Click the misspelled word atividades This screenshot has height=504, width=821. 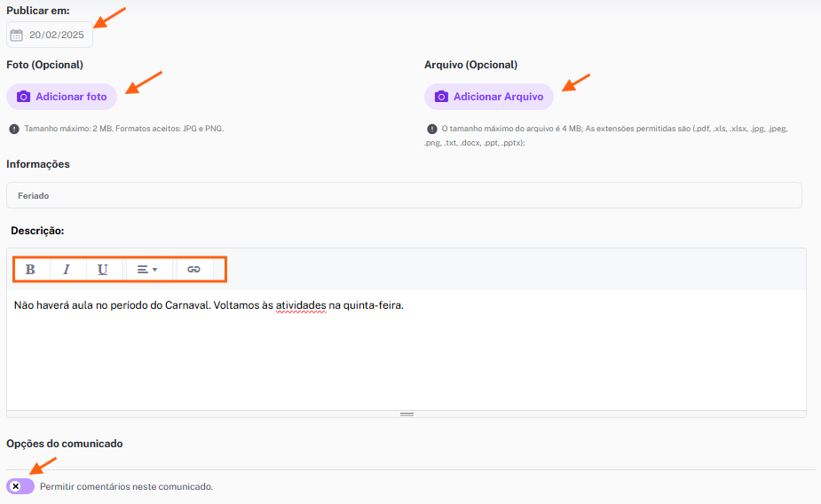pyautogui.click(x=301, y=305)
